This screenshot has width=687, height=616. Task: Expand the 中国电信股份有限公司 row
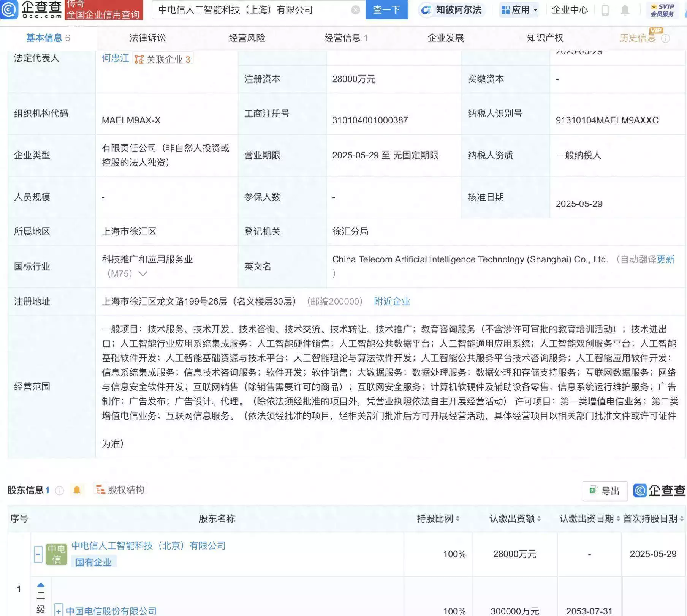point(58,611)
